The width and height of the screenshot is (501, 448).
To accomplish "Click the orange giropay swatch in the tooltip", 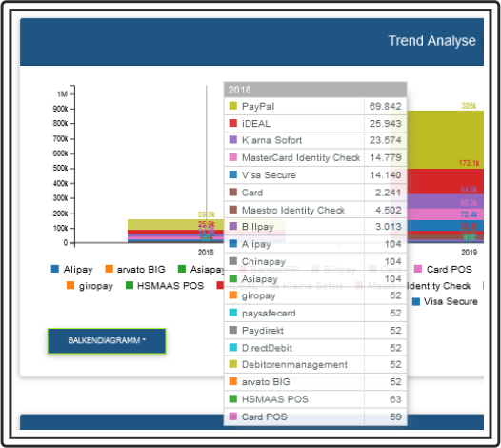I will [233, 295].
